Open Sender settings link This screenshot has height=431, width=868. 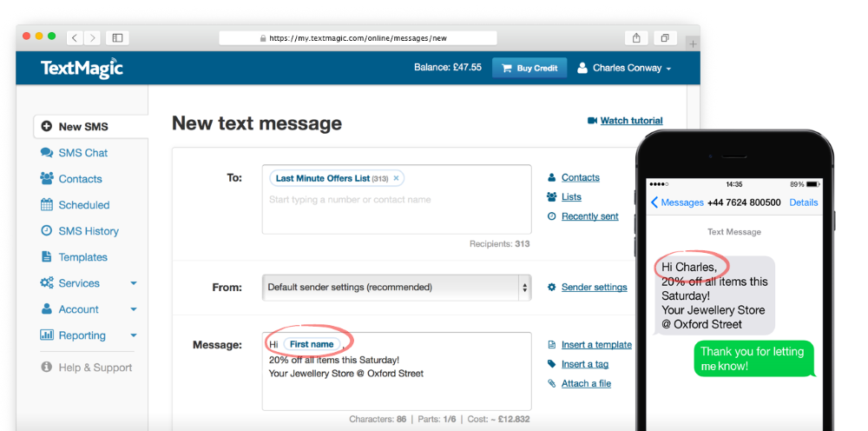(594, 287)
